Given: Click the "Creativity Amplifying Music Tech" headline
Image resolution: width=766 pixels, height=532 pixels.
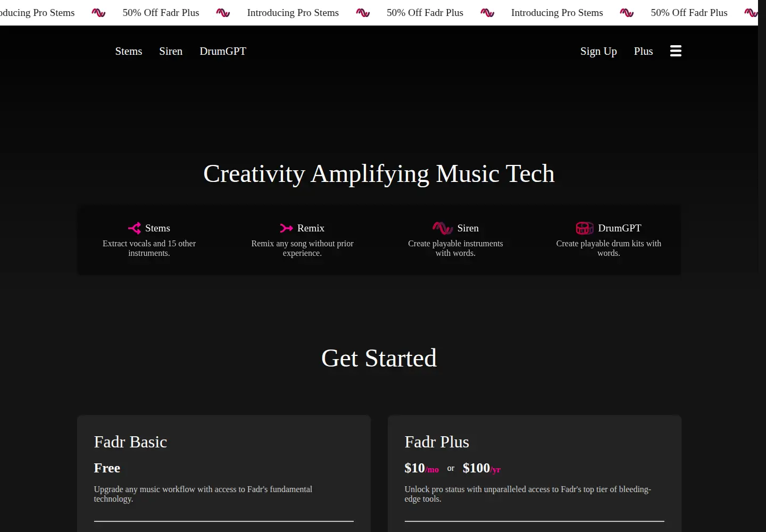Looking at the screenshot, I should point(379,173).
